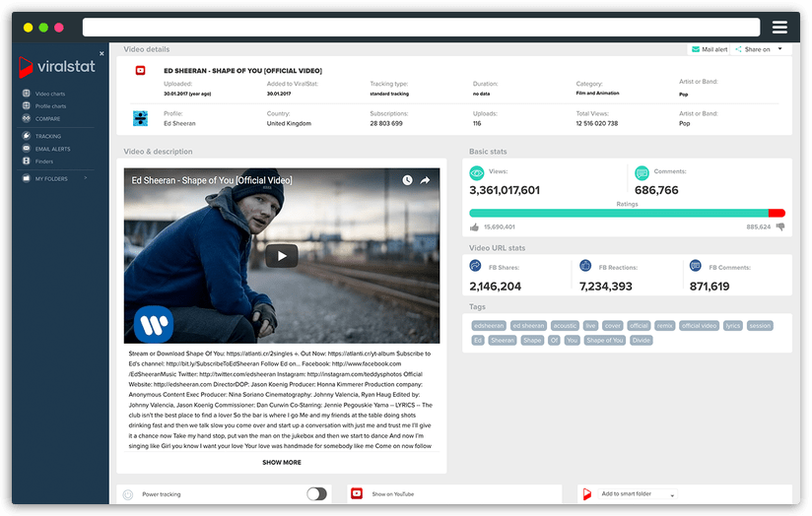Click the Profile charts sidebar icon
Viewport: 812px width, 516px height.
(x=26, y=105)
